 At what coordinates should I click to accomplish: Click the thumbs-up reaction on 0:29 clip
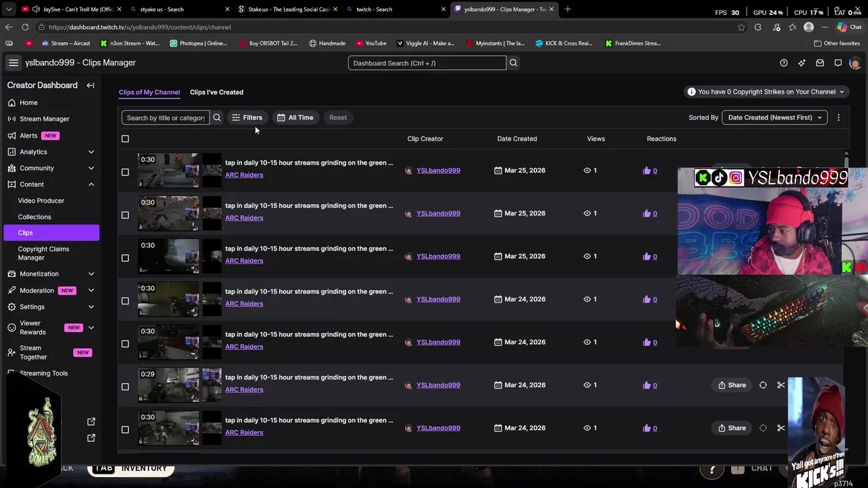coord(646,385)
